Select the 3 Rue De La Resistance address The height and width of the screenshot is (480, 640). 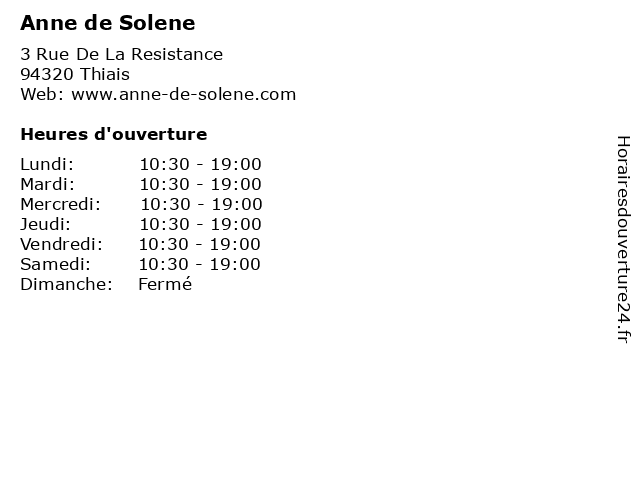[x=122, y=54]
